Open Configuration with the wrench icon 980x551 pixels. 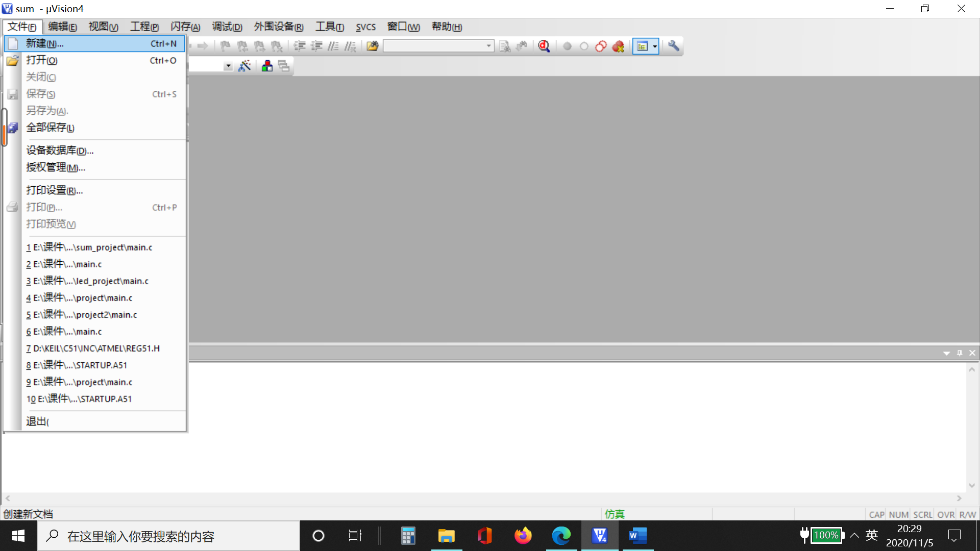pyautogui.click(x=674, y=46)
